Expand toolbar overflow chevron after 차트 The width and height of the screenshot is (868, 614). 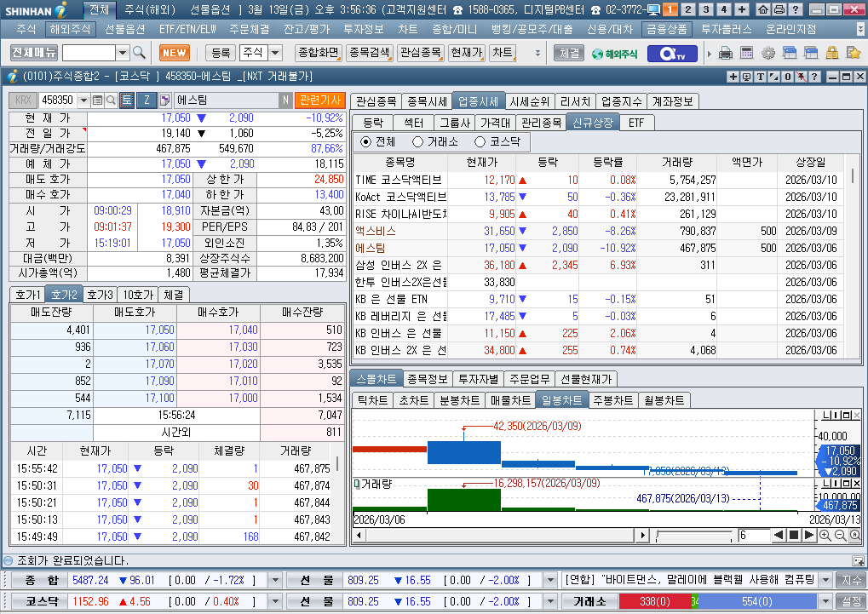[537, 53]
